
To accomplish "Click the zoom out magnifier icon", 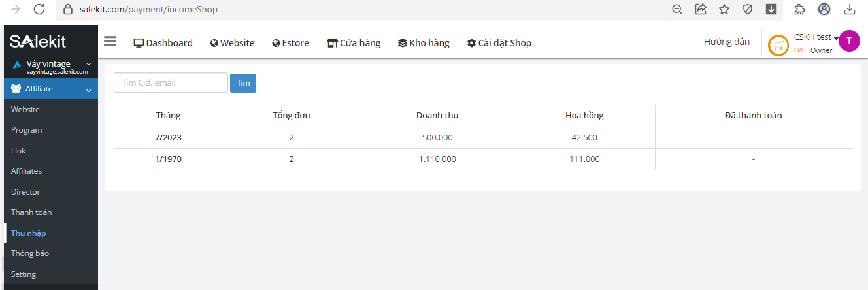I will [677, 9].
